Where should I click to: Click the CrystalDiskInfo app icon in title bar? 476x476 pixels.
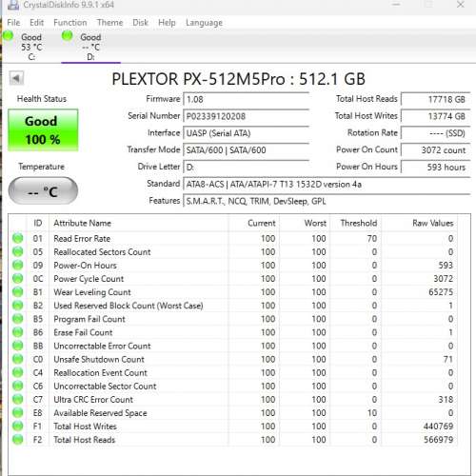click(x=13, y=5)
